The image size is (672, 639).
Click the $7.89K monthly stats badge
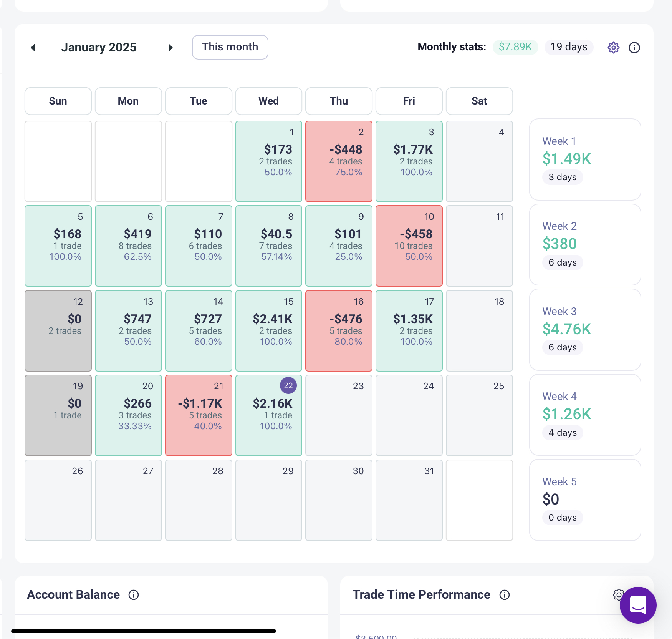click(x=515, y=47)
